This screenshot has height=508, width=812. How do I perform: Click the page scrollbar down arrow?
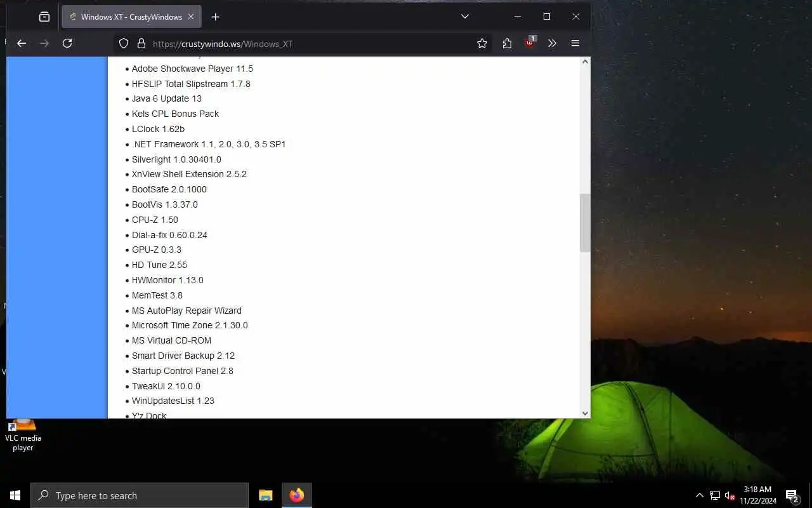[x=585, y=413]
